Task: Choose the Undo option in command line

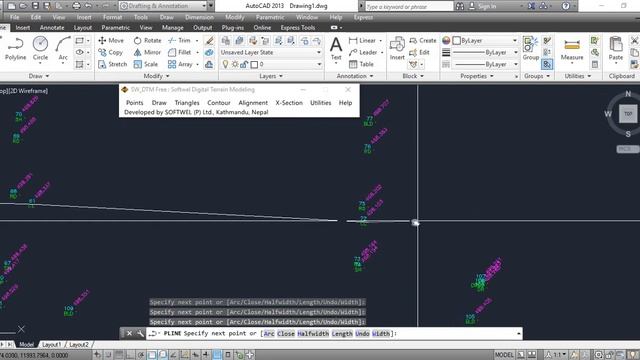Action: [362, 333]
